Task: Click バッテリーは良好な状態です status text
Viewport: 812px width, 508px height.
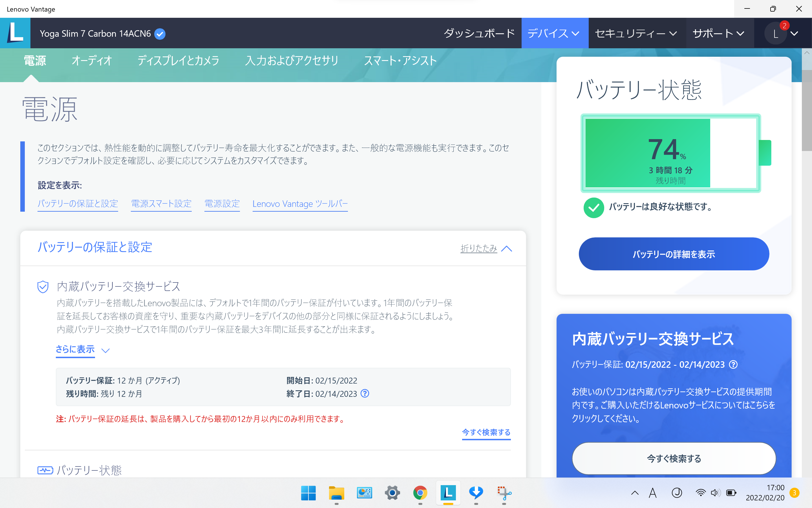Action: (661, 207)
